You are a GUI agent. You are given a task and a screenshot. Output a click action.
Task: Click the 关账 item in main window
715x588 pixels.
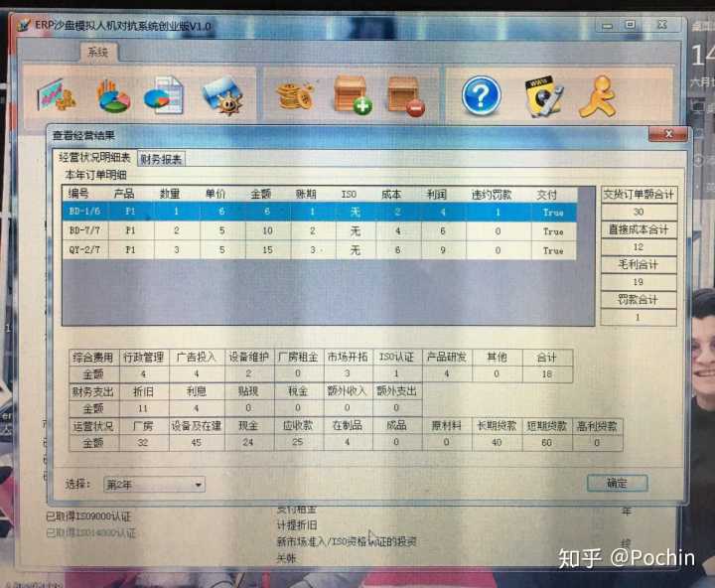pyautogui.click(x=286, y=558)
